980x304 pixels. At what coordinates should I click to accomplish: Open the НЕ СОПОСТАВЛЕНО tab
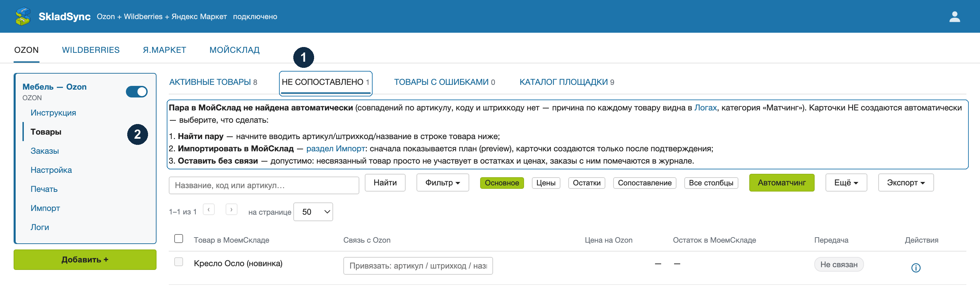[326, 82]
